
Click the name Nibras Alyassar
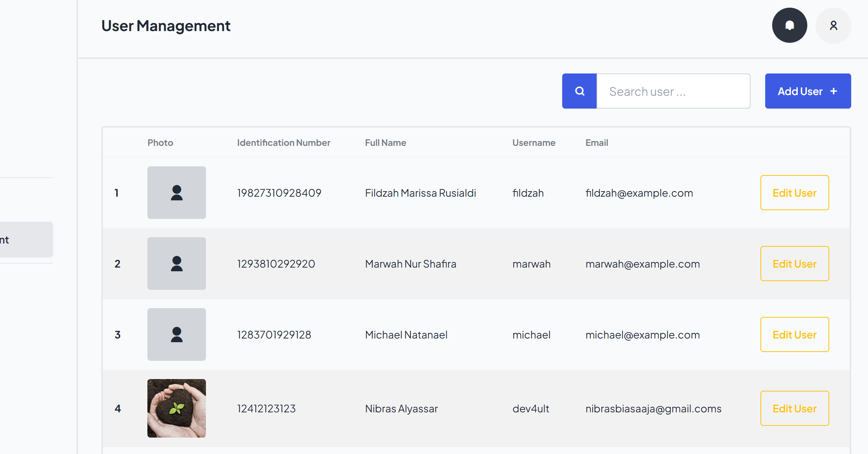(x=402, y=409)
